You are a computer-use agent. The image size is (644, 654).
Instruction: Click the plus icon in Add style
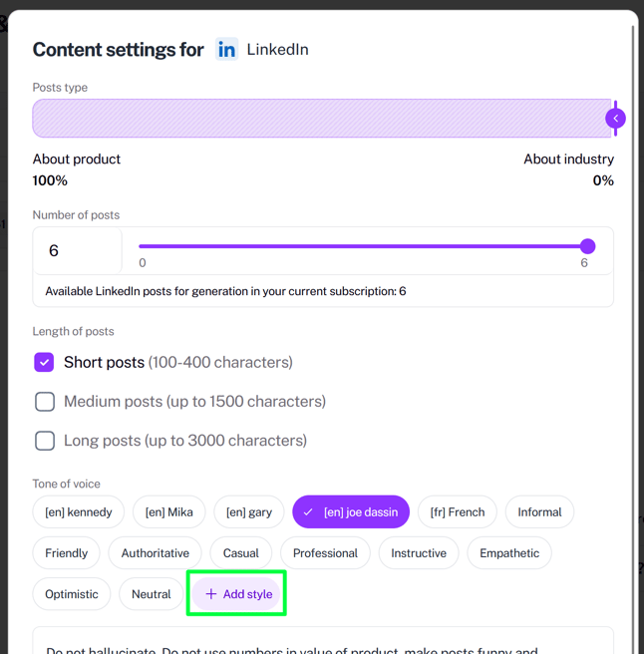click(x=211, y=593)
